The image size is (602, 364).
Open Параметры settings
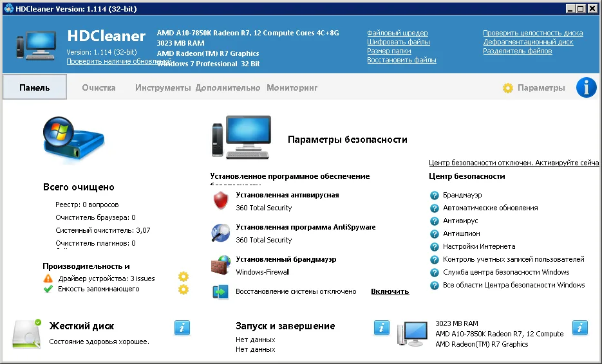[x=541, y=88]
